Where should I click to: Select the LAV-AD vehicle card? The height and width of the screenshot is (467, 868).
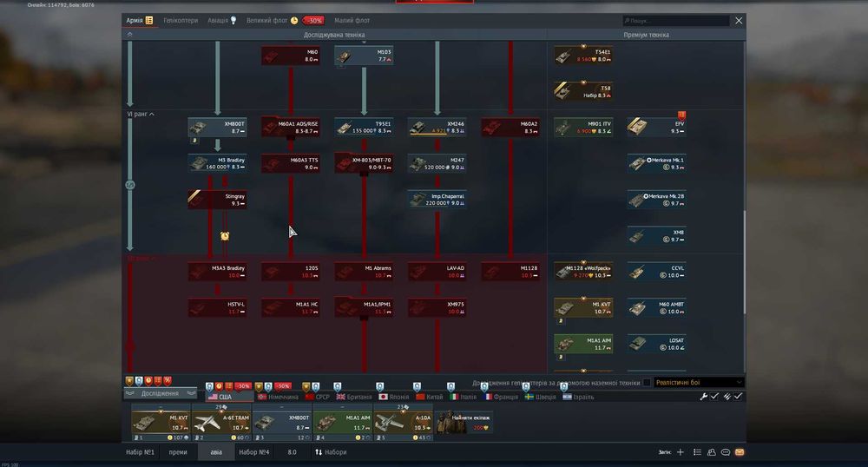(437, 272)
